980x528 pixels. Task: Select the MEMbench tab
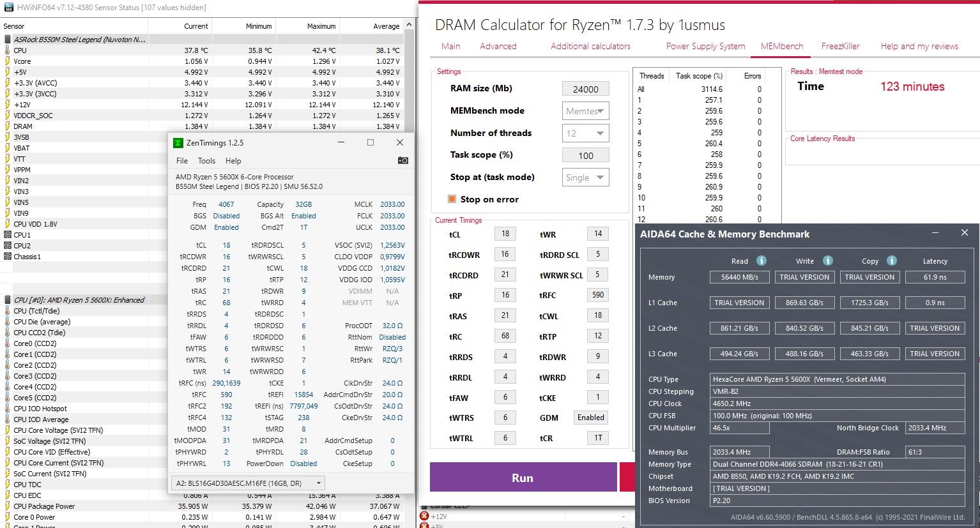781,46
